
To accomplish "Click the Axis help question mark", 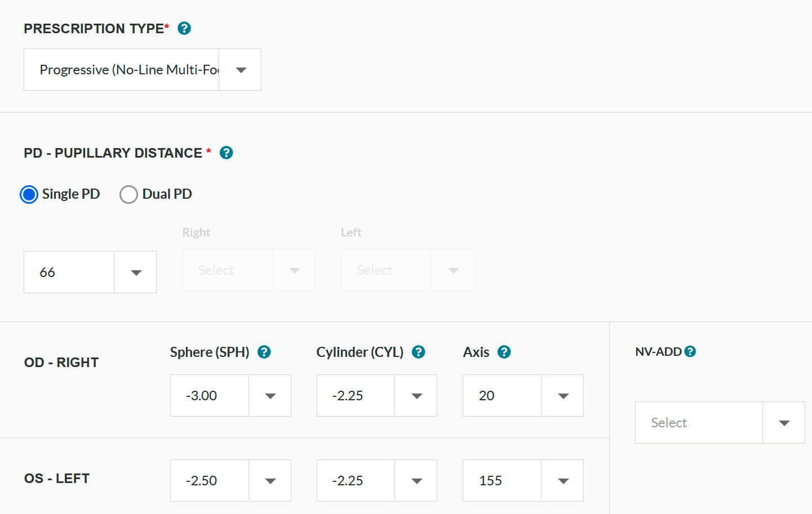I will click(x=504, y=352).
